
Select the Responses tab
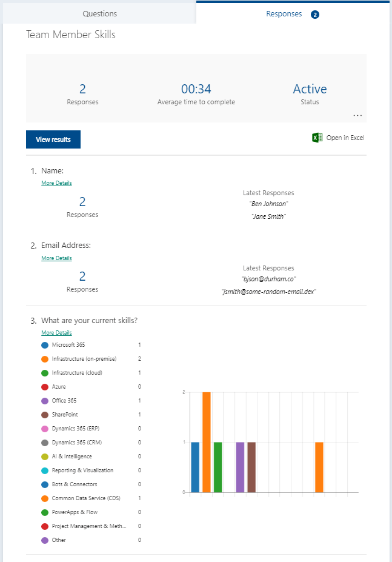pyautogui.click(x=284, y=13)
